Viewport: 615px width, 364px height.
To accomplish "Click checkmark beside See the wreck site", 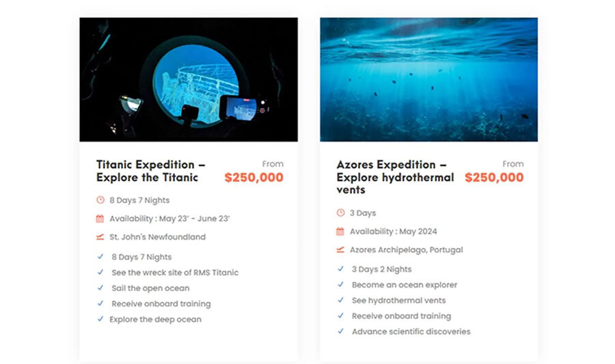I will pos(100,272).
